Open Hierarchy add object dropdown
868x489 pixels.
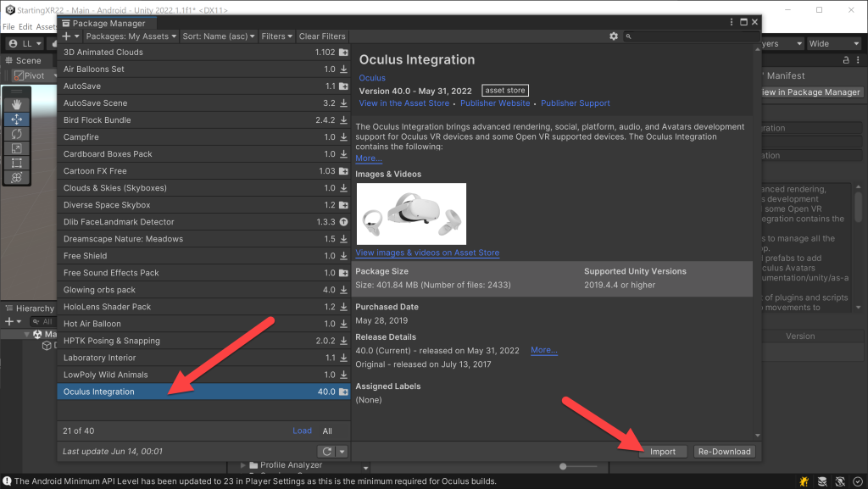point(13,321)
